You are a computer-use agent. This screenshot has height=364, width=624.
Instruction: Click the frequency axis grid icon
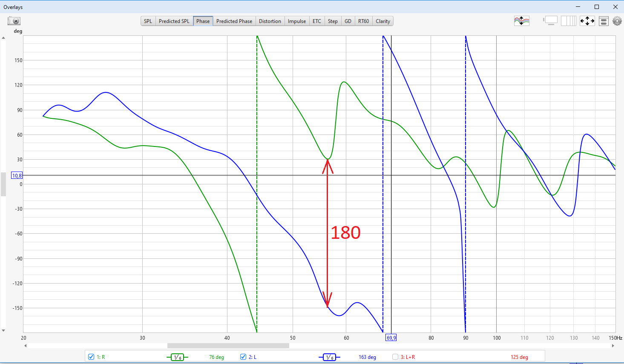pos(568,21)
